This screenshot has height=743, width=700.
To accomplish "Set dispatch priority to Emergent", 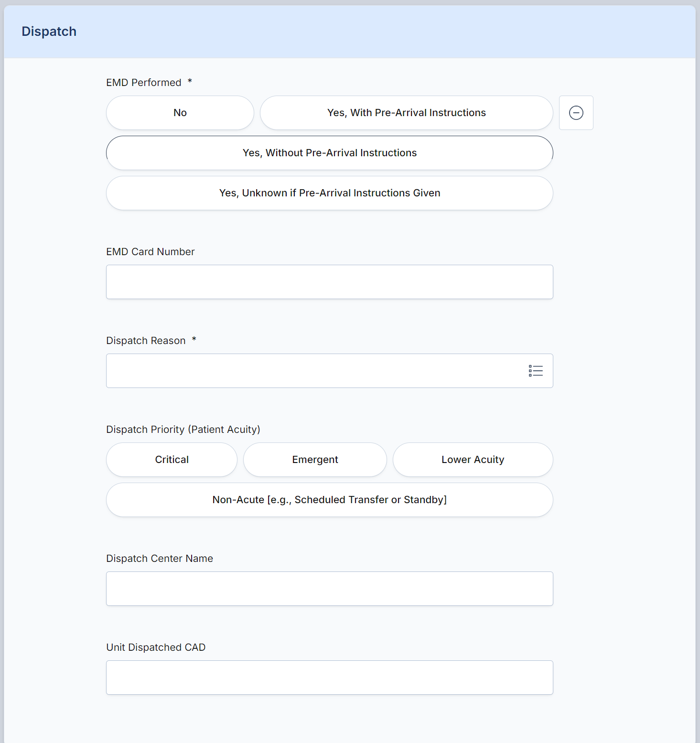I will tap(315, 460).
